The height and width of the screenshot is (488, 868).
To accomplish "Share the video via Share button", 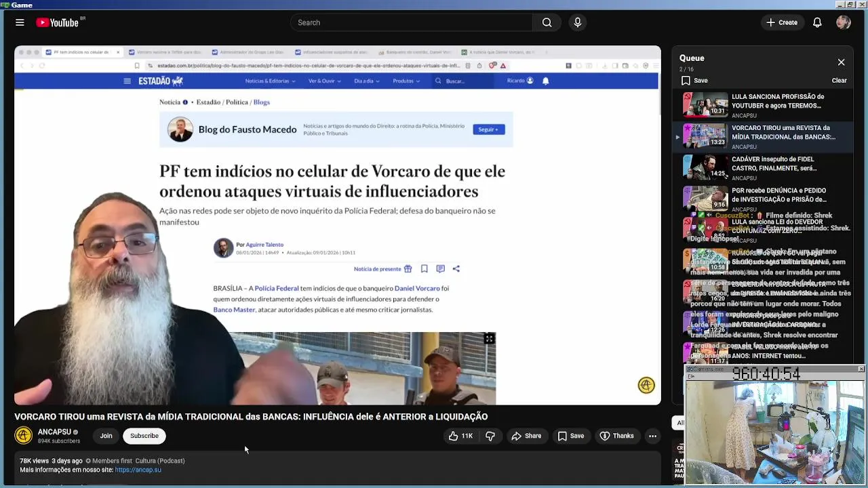I will tap(526, 436).
